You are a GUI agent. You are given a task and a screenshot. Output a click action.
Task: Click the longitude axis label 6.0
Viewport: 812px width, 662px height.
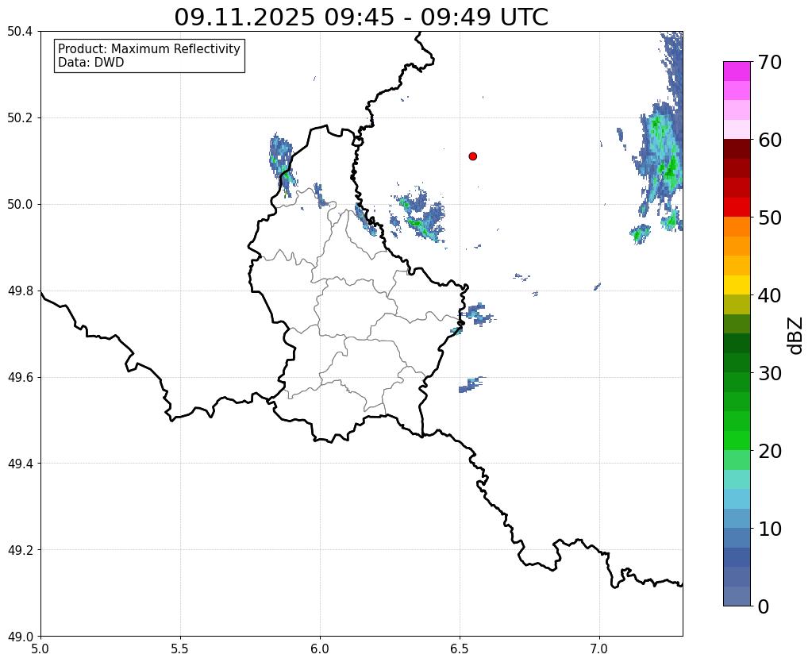(320, 649)
